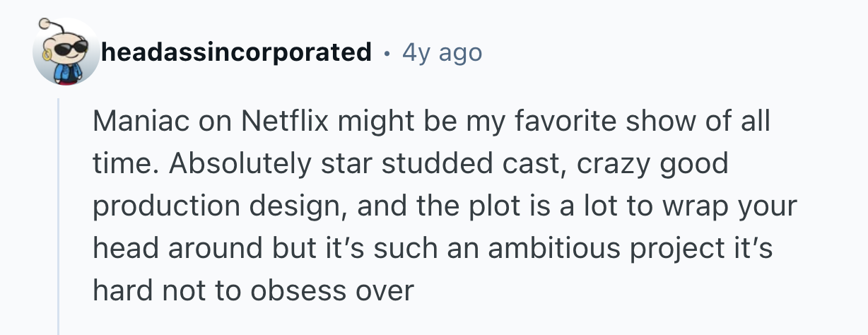Click the words "crazy good" in the comment
The image size is (868, 335).
point(652,164)
